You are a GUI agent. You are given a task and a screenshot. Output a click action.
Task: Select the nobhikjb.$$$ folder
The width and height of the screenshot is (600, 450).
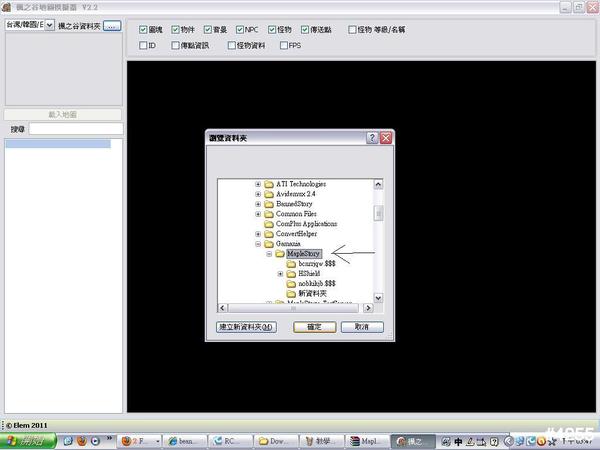click(317, 284)
